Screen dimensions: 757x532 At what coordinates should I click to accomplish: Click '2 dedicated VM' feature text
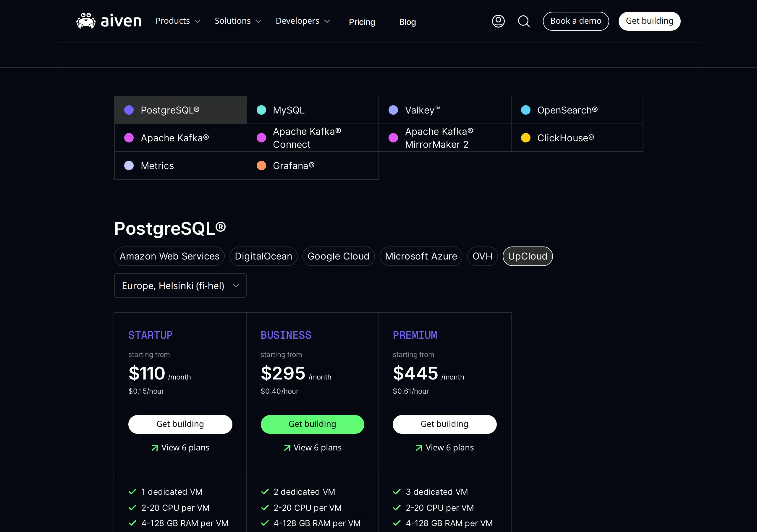pos(304,492)
